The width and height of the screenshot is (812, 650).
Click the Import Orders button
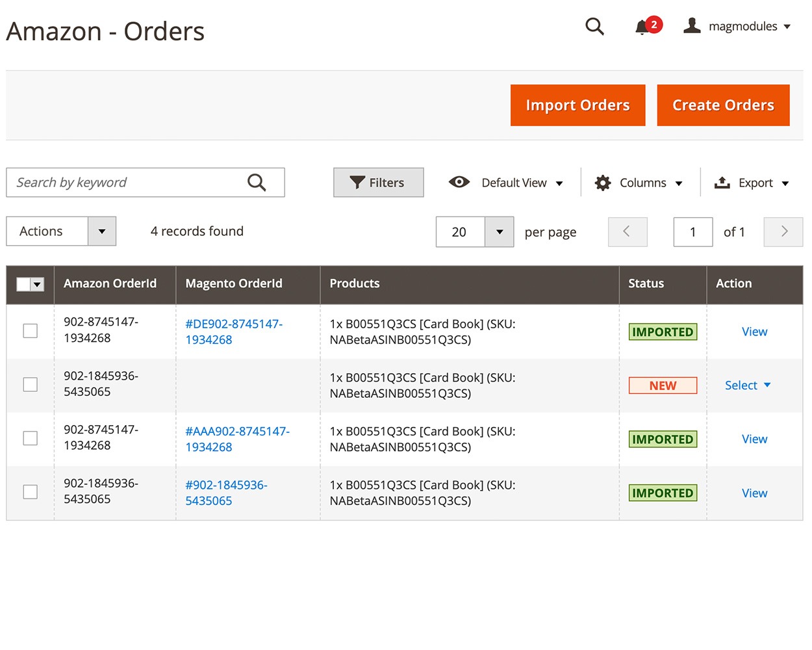pos(577,105)
